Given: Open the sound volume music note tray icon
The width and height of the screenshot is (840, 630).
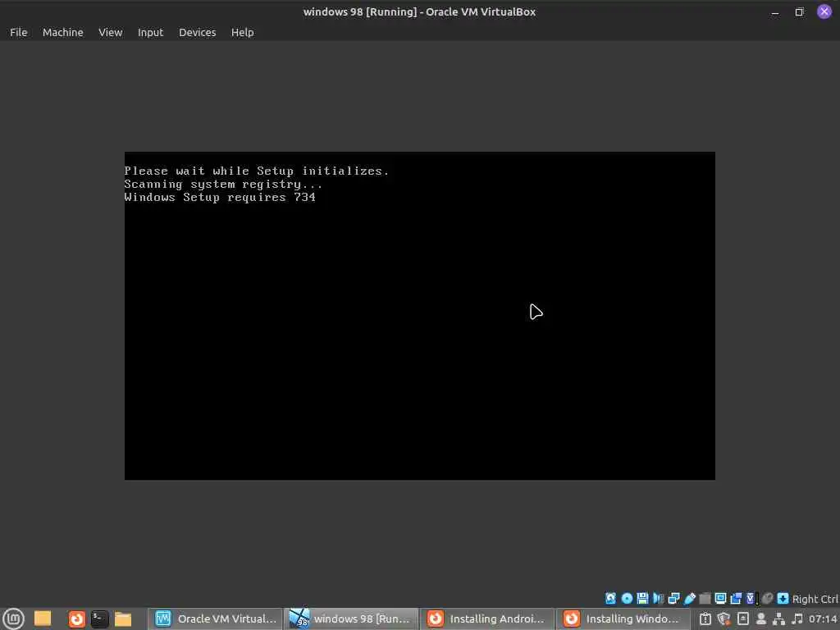Looking at the screenshot, I should click(x=797, y=619).
